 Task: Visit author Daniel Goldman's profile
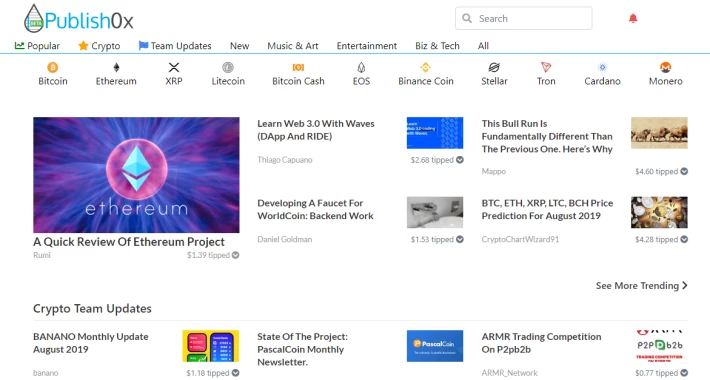pos(285,239)
